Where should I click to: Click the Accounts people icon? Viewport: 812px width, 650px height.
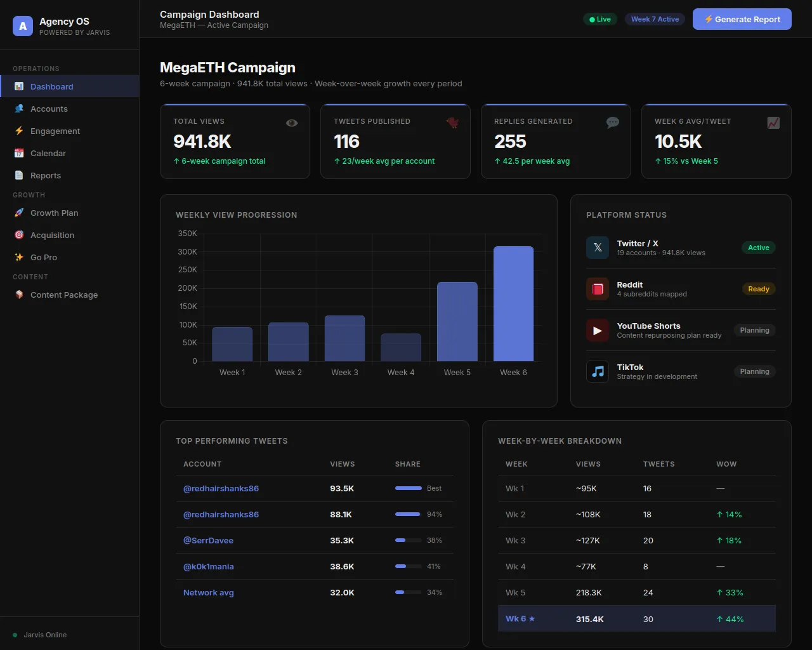[x=19, y=109]
